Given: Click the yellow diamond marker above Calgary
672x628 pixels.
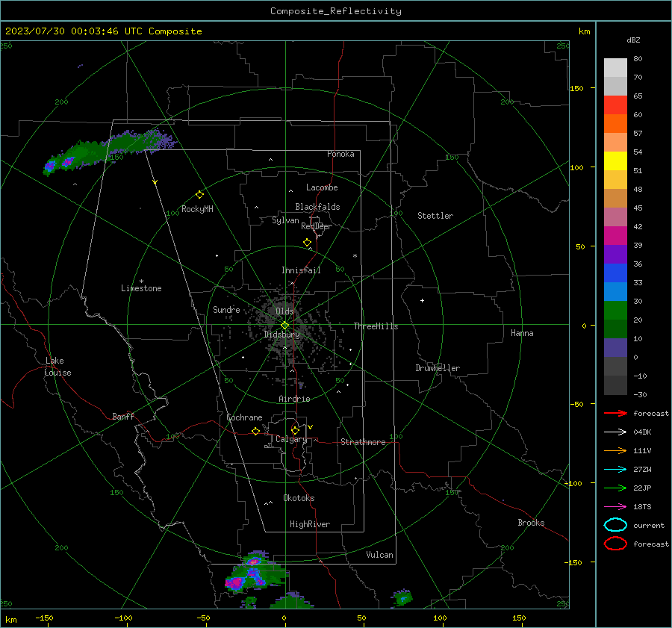Looking at the screenshot, I should (x=295, y=430).
